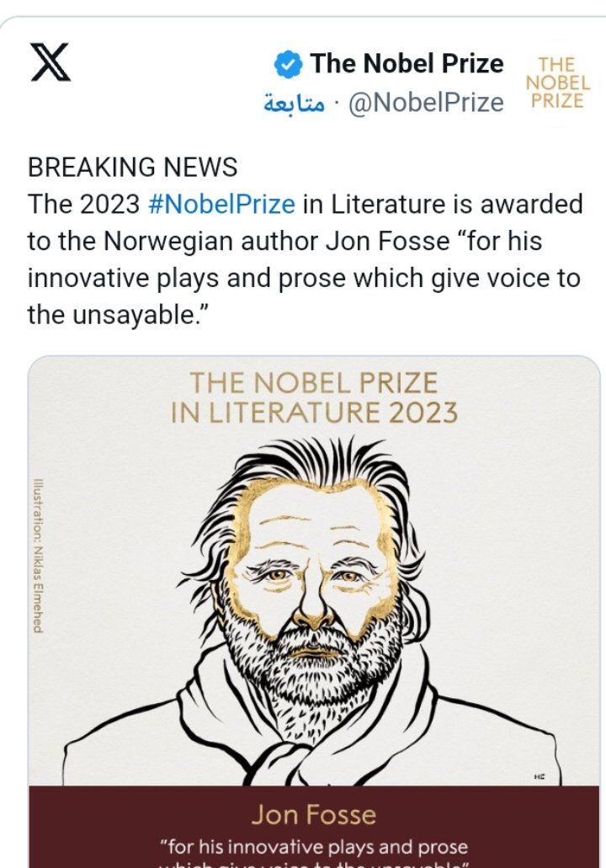Click "THE NOBEL PRIZE IN LITERATURE 2023" heading

(x=314, y=398)
